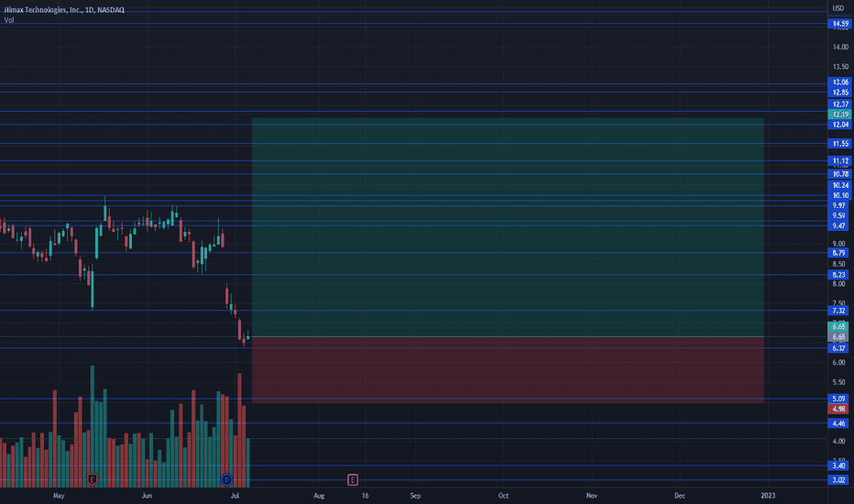
Task: Click the blue dividend D marker
Action: [226, 479]
